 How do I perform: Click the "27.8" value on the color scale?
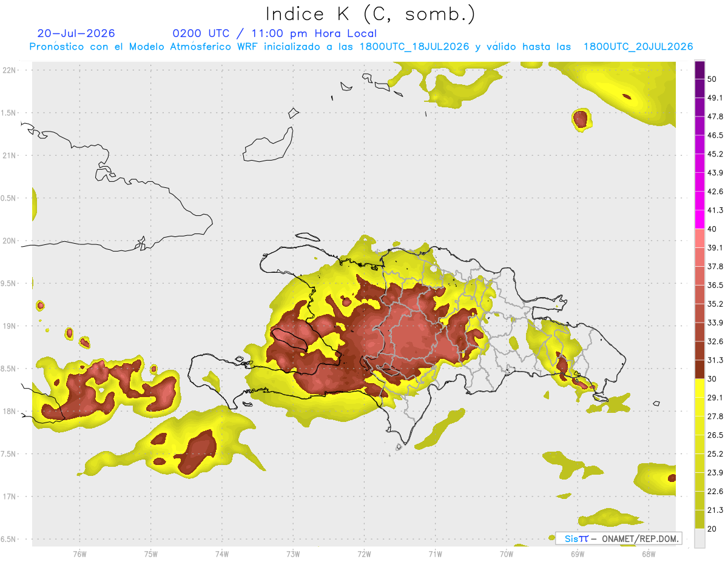coord(715,416)
